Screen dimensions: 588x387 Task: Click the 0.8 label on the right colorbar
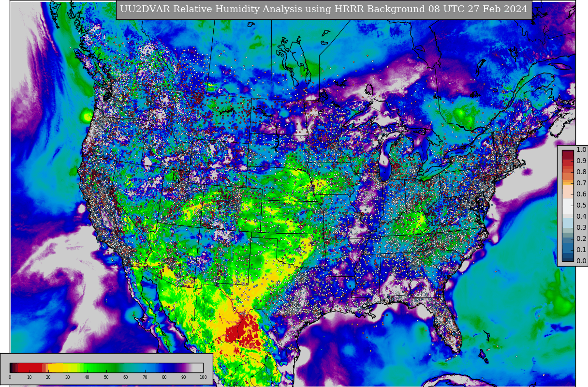coord(581,172)
